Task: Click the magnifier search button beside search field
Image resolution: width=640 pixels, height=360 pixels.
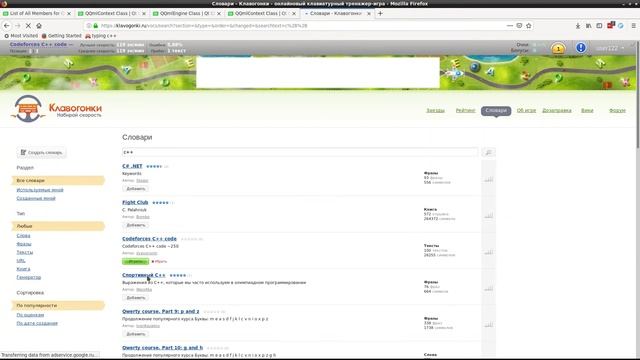Action: point(488,152)
